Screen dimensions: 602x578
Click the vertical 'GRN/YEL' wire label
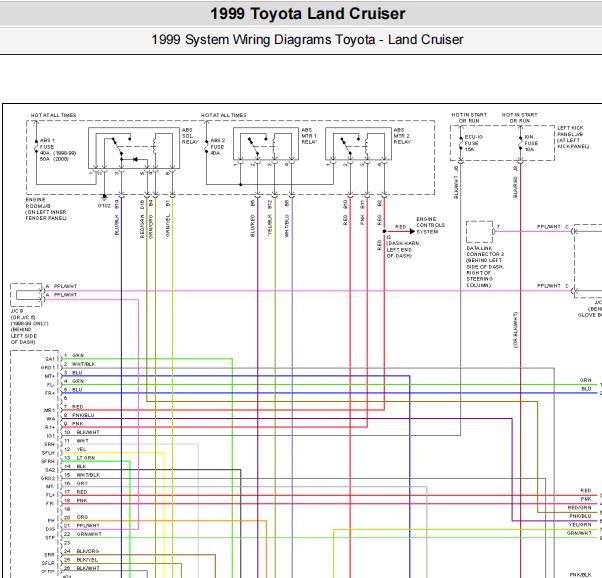click(x=168, y=225)
